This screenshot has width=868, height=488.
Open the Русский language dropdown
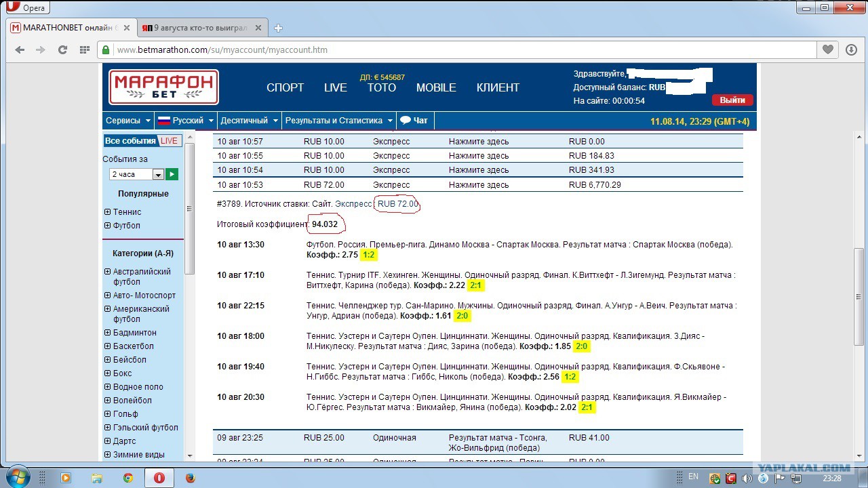tap(185, 120)
